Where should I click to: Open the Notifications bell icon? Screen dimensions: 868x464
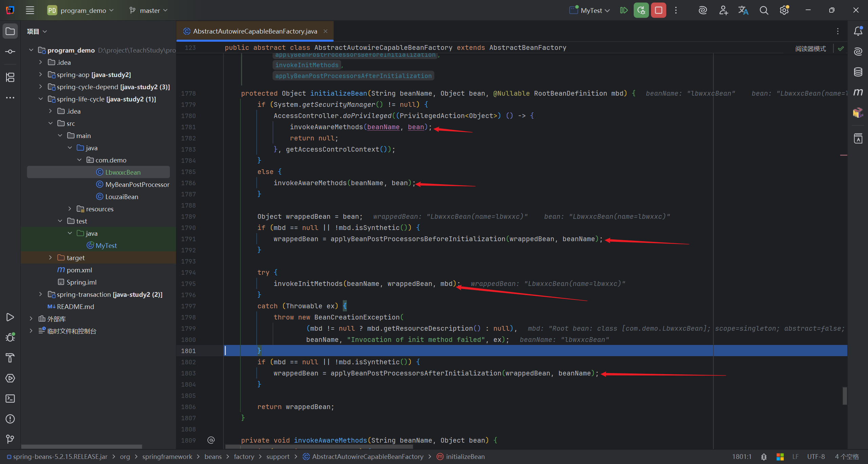[x=858, y=31]
